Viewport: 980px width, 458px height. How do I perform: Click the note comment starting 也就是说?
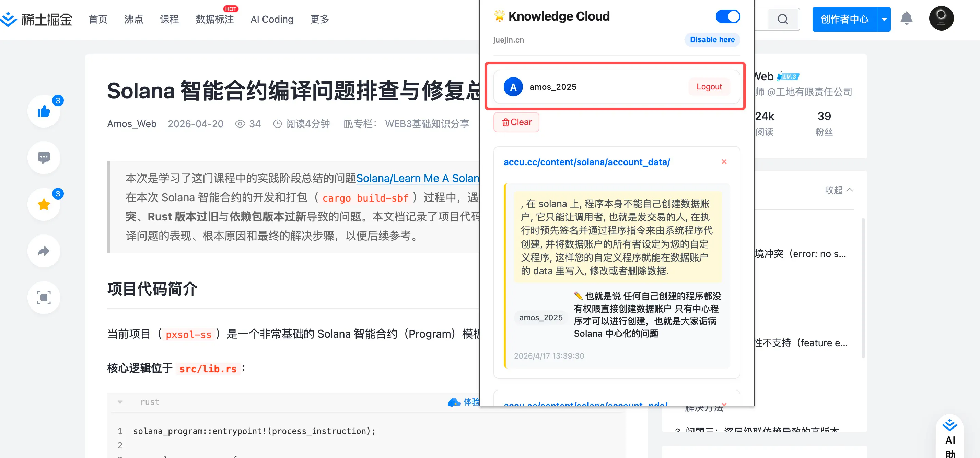click(647, 315)
